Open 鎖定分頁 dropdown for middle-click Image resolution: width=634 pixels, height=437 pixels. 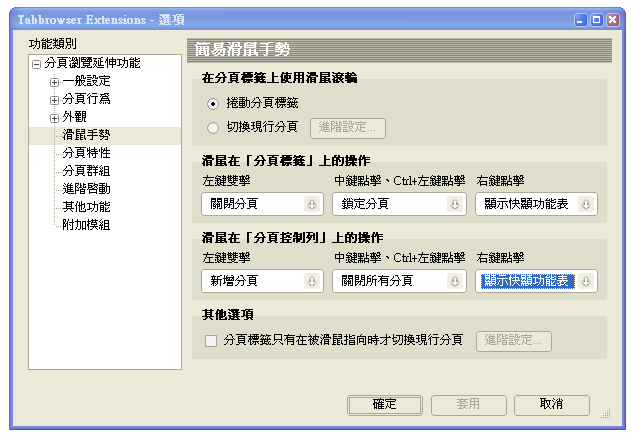tap(399, 204)
